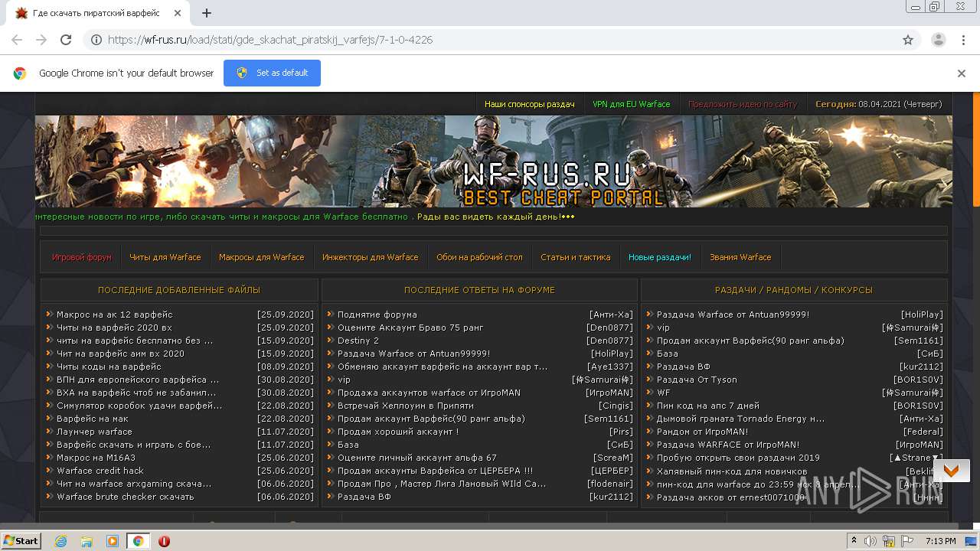The height and width of the screenshot is (551, 980).
Task: Click the Set as default button
Action: click(272, 73)
